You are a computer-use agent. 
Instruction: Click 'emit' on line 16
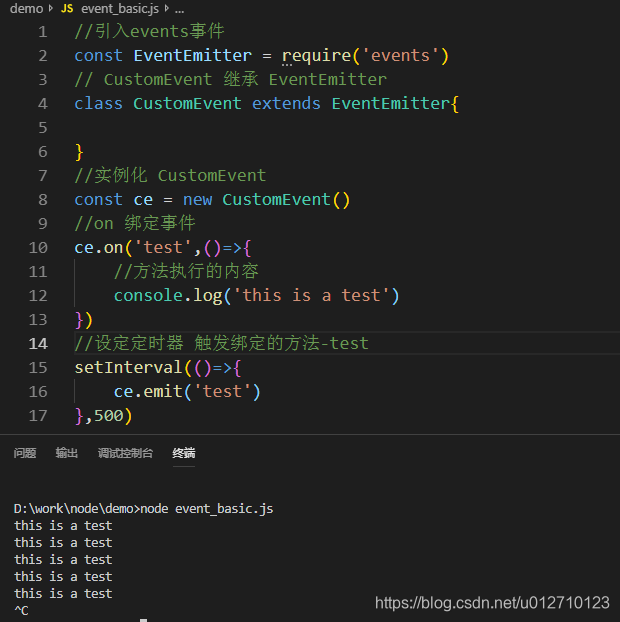[163, 392]
